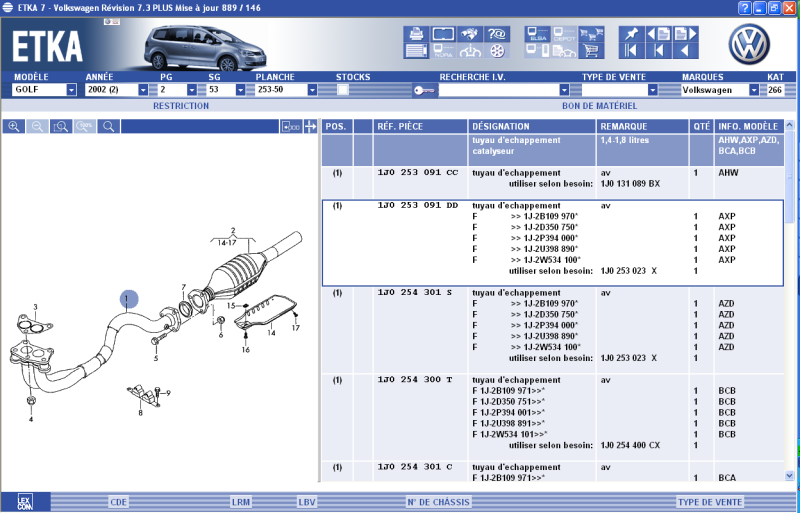The image size is (800, 513).
Task: Zoom out on the parts diagram
Action: click(37, 127)
